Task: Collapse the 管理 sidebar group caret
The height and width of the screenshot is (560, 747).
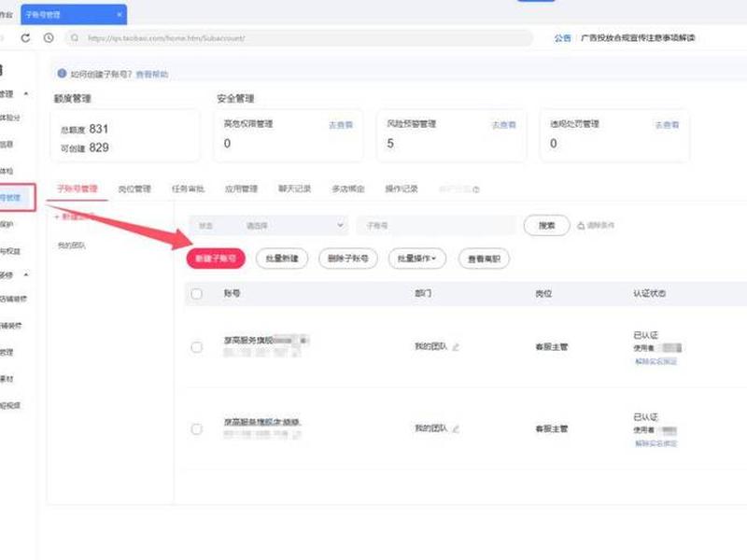Action: click(x=26, y=94)
